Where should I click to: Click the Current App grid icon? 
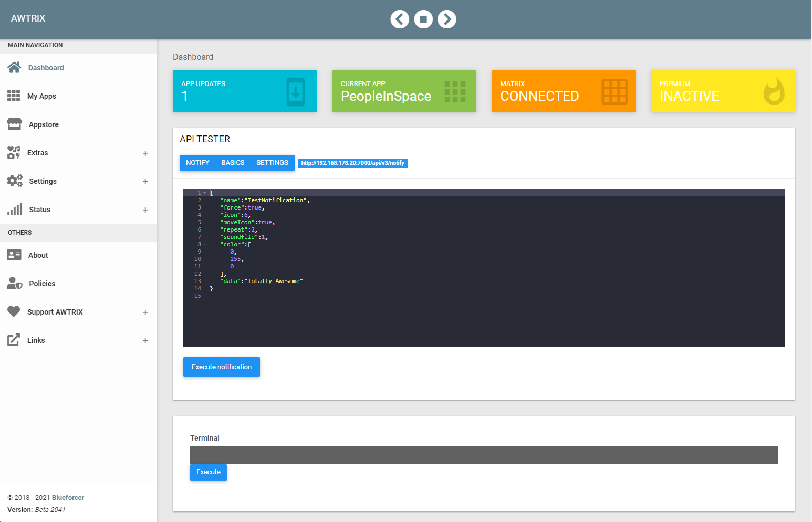point(455,92)
